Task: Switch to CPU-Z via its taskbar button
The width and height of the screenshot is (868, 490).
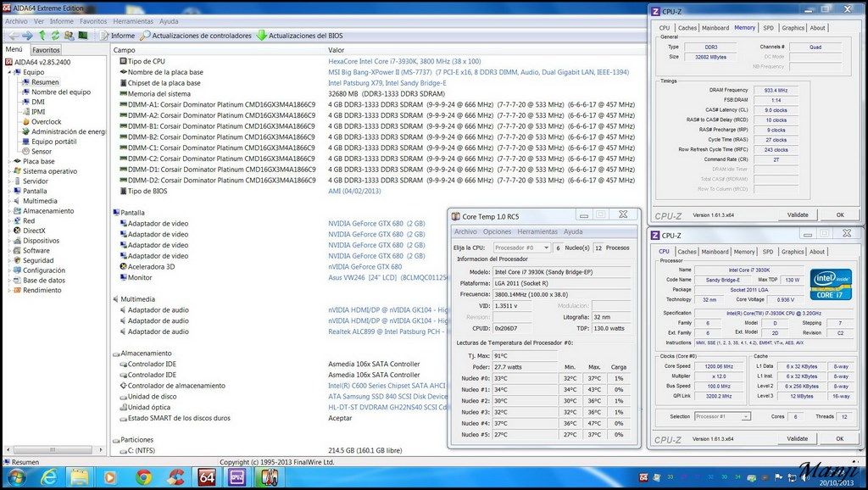Action: click(x=237, y=477)
